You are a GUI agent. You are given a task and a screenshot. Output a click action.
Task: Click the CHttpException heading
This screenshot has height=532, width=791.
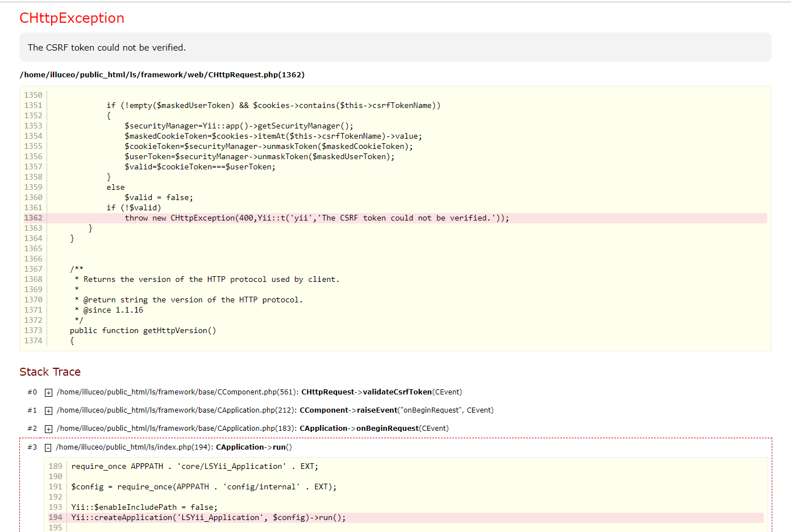tap(72, 18)
